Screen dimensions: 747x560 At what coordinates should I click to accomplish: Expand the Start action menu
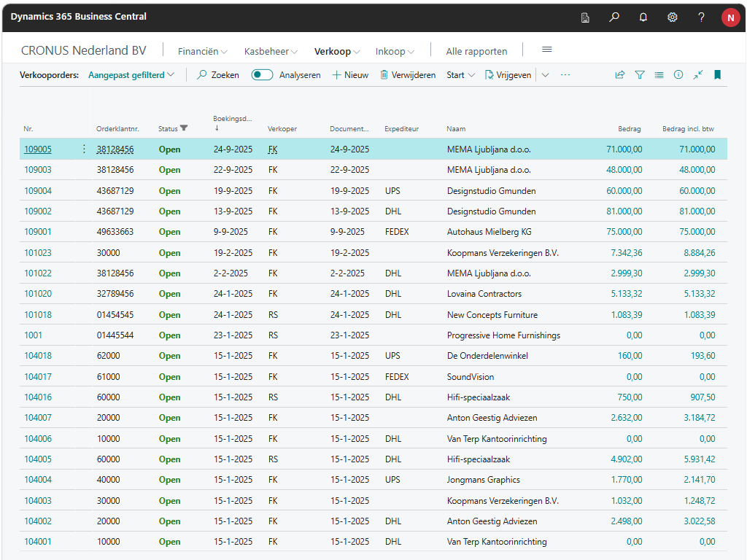click(461, 74)
